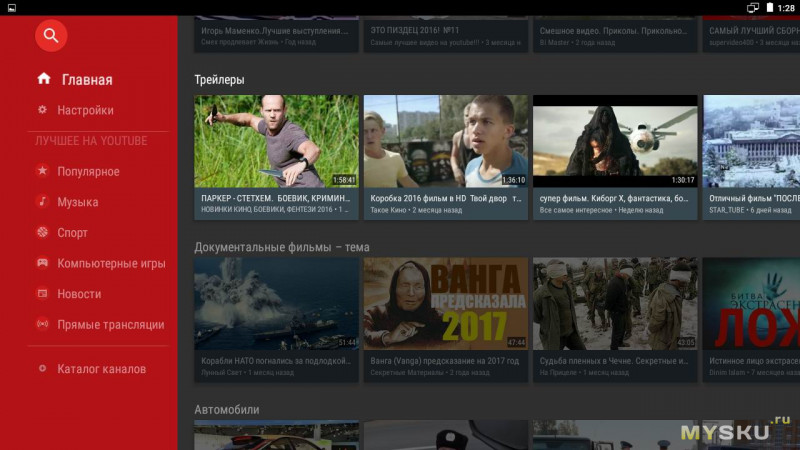Click title Корабли НАТО погнались за подлодкой
The image size is (800, 450).
(x=276, y=361)
